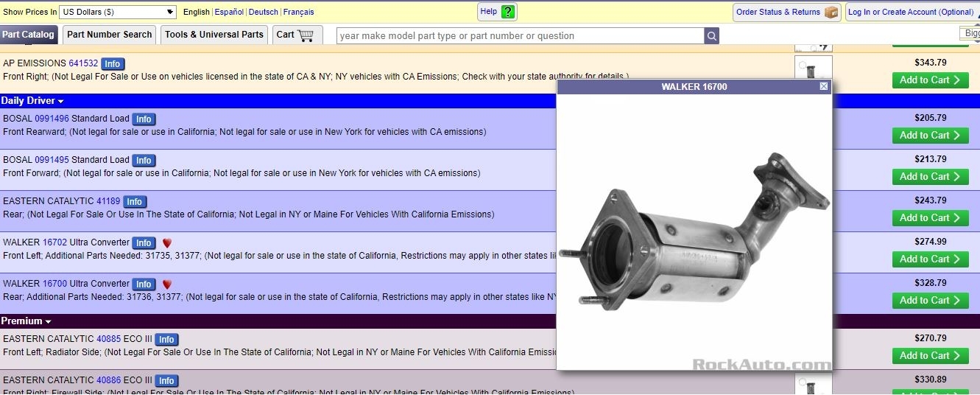The image size is (980, 395).
Task: Open the currency dropdown showing US Dollars
Action: point(118,12)
